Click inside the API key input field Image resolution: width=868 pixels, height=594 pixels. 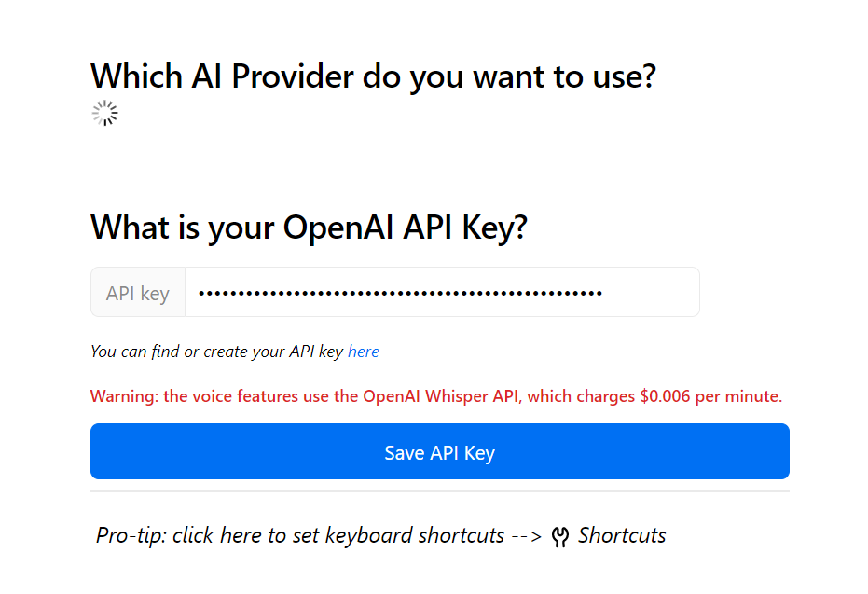(x=438, y=292)
